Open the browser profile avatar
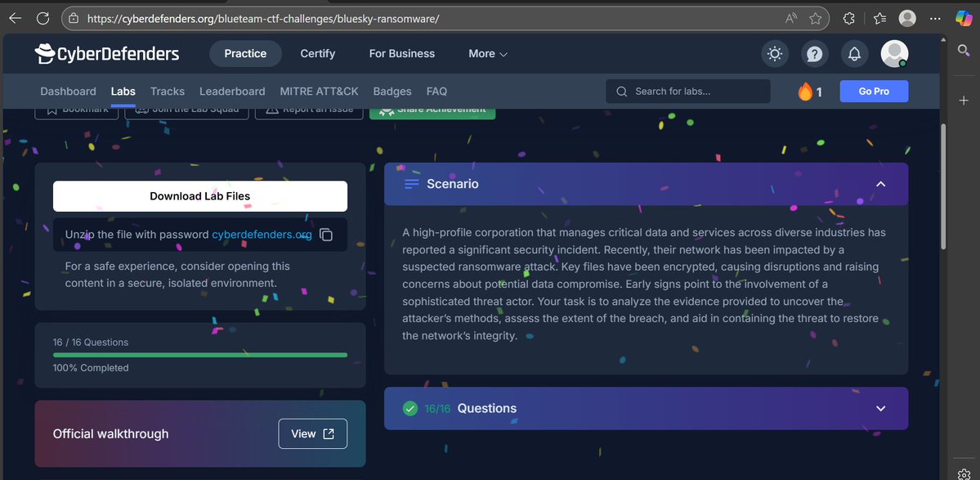 907,18
